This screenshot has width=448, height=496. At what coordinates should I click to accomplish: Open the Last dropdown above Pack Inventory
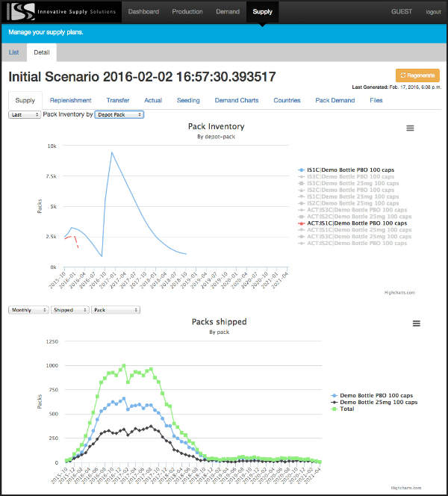tap(24, 115)
